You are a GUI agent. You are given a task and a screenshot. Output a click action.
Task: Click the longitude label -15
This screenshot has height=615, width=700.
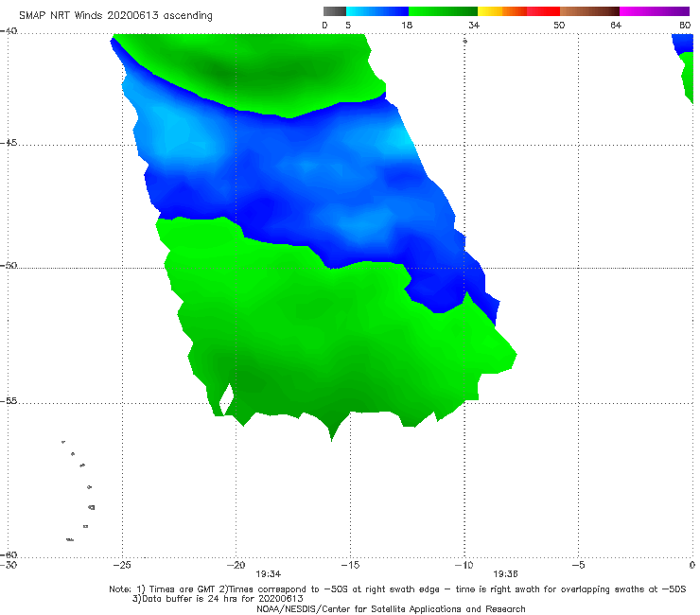point(350,565)
